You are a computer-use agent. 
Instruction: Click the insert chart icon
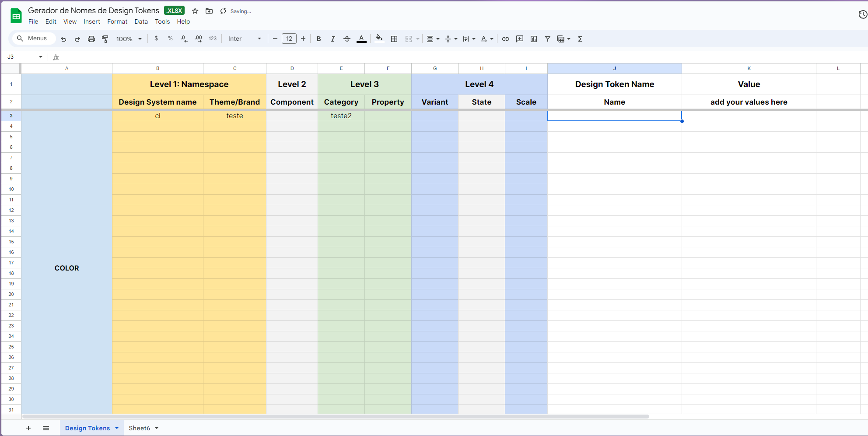pos(534,39)
